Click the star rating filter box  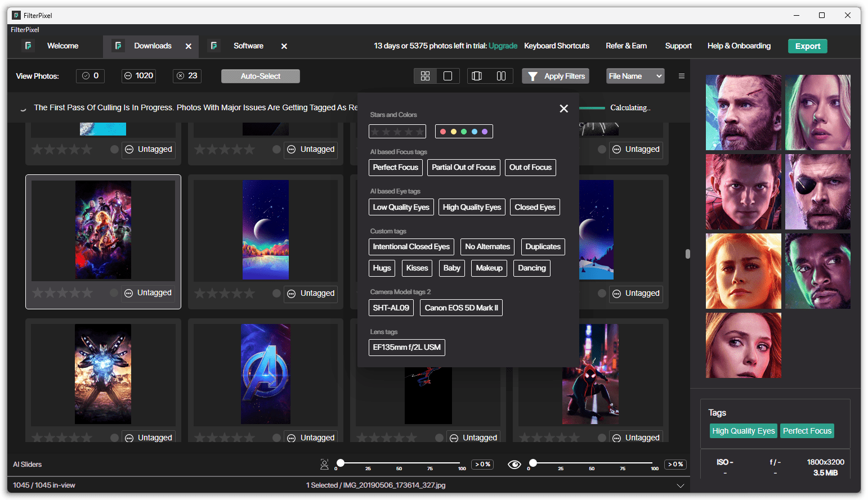tap(397, 132)
